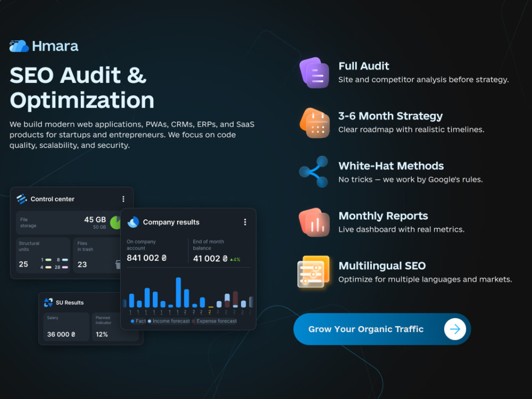The height and width of the screenshot is (399, 532).
Task: Click the Hmara cloud logo icon
Action: point(19,46)
